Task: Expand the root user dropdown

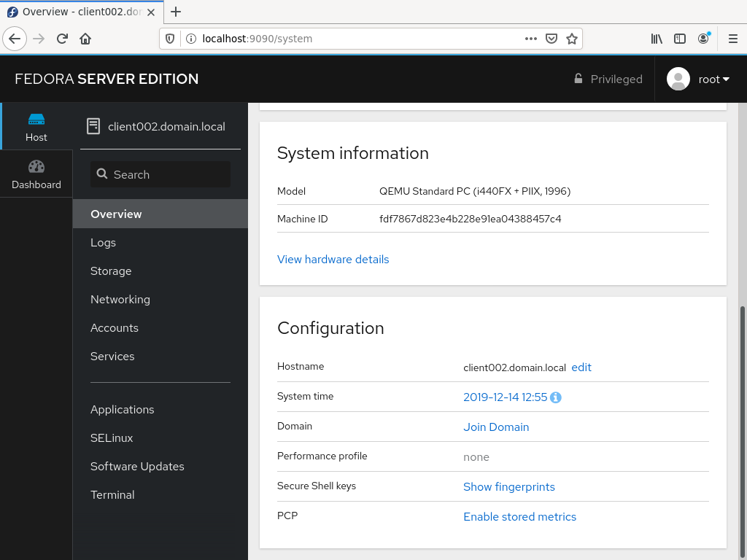Action: click(714, 79)
